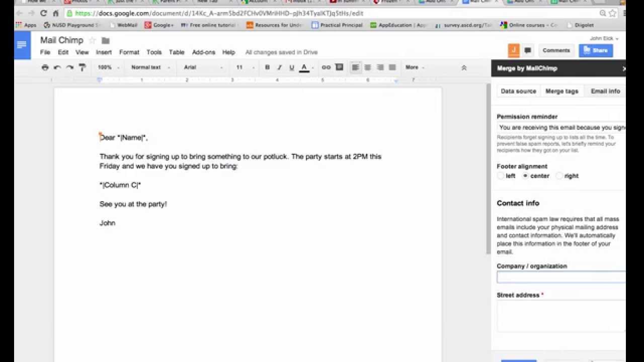
Task: Open the Google Docs home icon
Action: (22, 45)
